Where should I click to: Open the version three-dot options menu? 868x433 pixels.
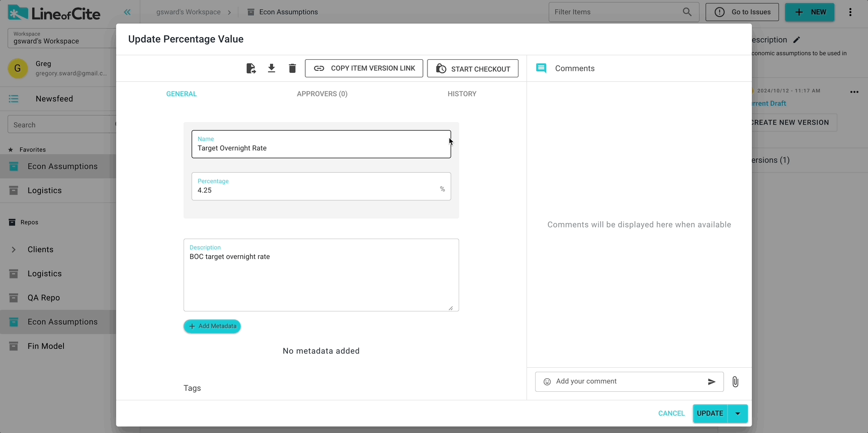(854, 92)
